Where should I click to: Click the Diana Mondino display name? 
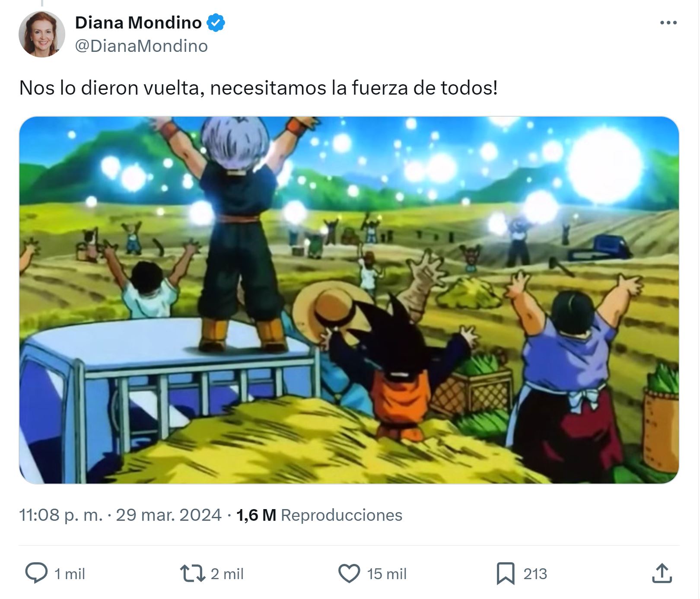coord(138,22)
